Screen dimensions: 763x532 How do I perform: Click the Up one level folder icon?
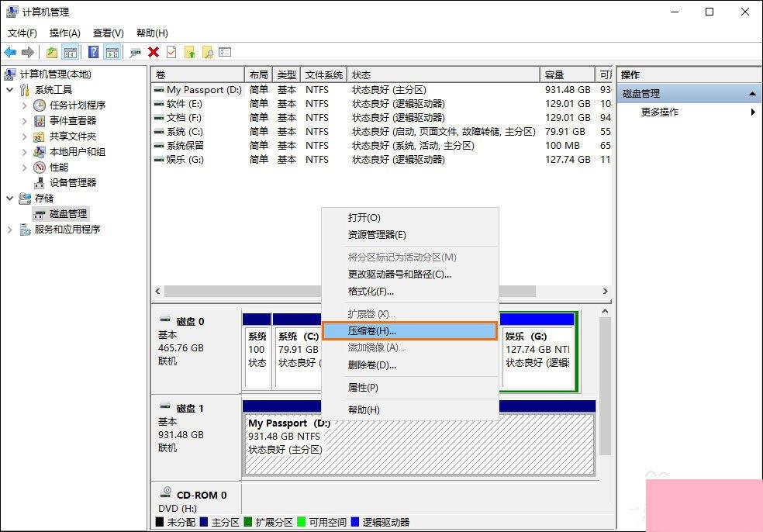pyautogui.click(x=52, y=52)
